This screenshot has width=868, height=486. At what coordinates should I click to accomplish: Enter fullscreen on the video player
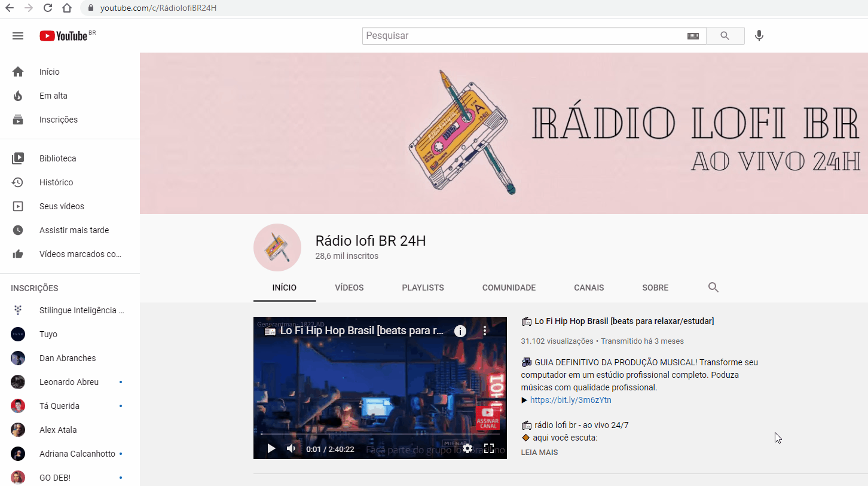[488, 448]
